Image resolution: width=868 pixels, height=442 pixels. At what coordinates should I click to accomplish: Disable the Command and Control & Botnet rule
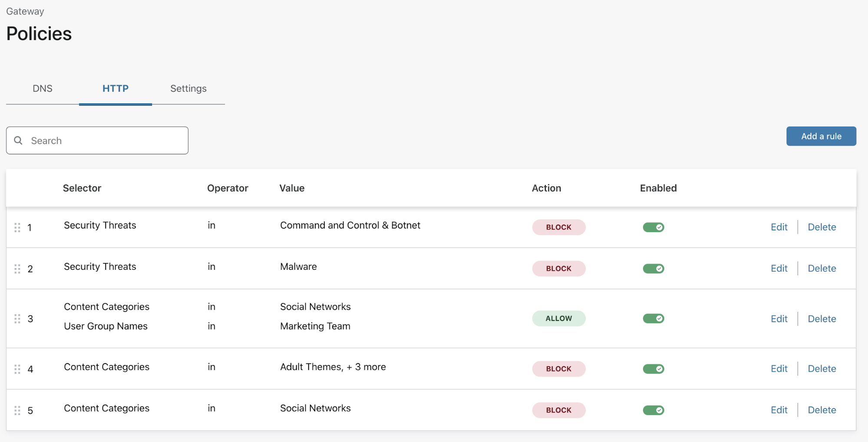653,227
